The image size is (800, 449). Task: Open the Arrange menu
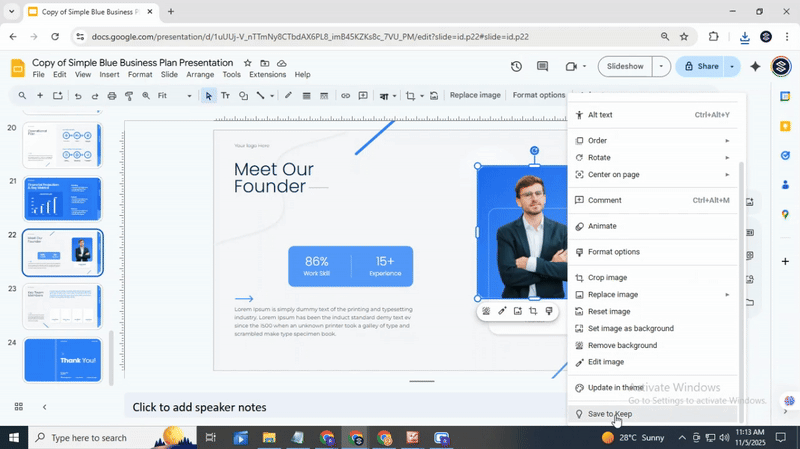pyautogui.click(x=200, y=75)
